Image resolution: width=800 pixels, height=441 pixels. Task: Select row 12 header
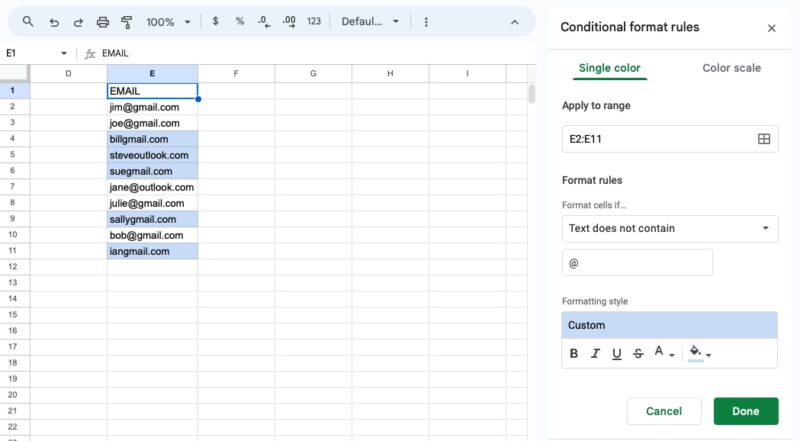[13, 266]
